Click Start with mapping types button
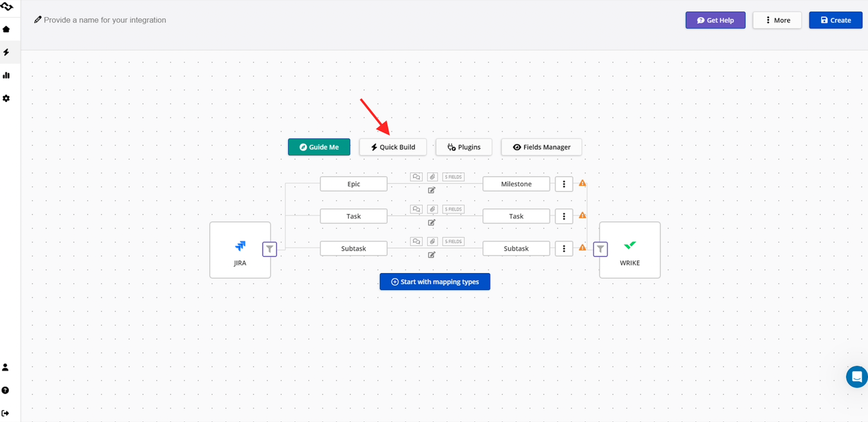Image resolution: width=868 pixels, height=422 pixels. tap(435, 282)
